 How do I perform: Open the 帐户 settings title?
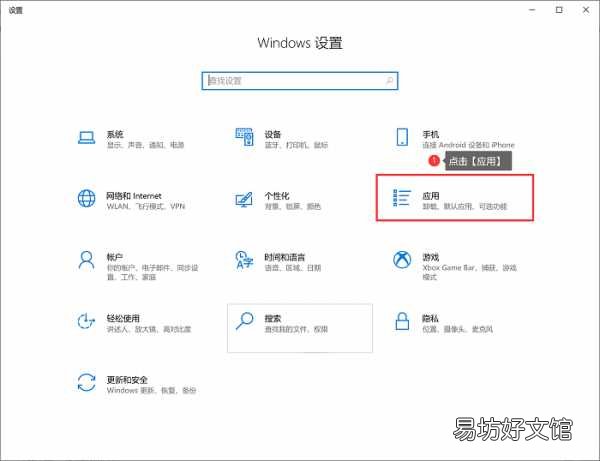114,257
